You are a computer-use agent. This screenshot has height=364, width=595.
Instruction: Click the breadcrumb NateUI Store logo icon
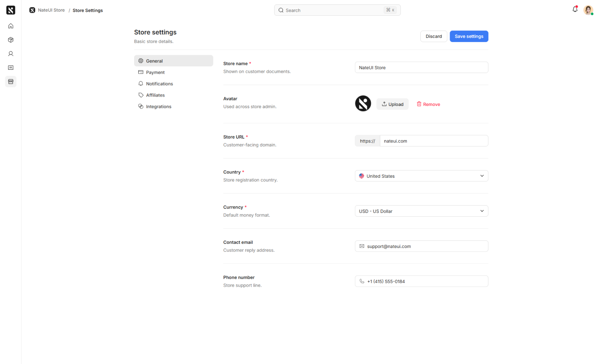pos(32,10)
